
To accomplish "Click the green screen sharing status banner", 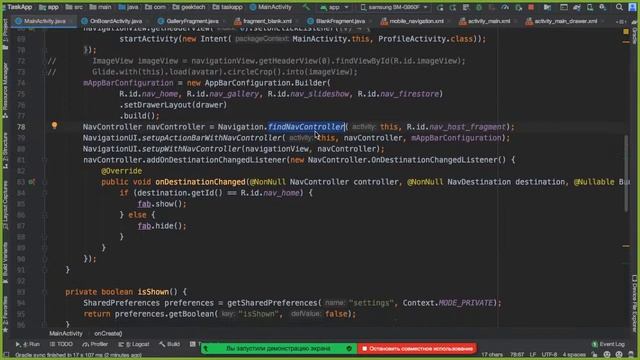I will (279, 349).
